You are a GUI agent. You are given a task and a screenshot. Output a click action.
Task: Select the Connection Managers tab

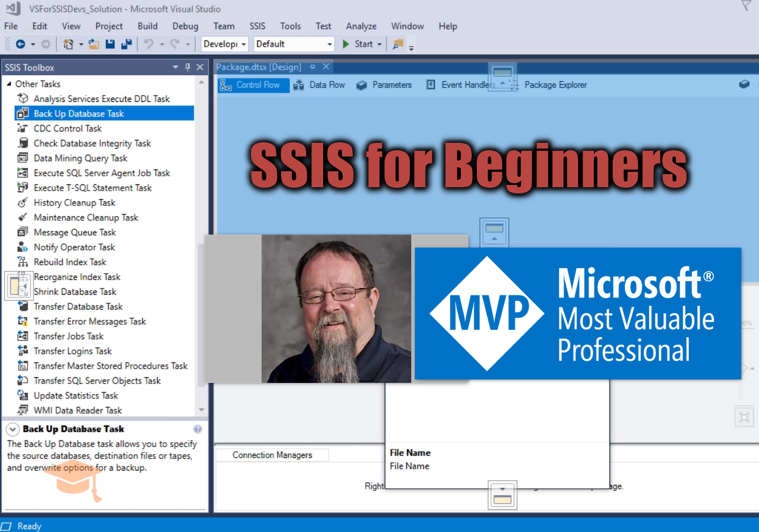272,455
